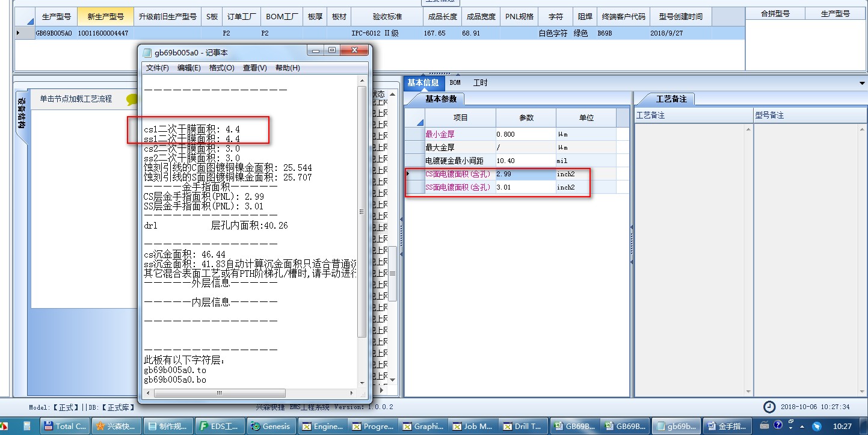Open Total Commander from the taskbar
The height and width of the screenshot is (435, 868).
coord(66,426)
